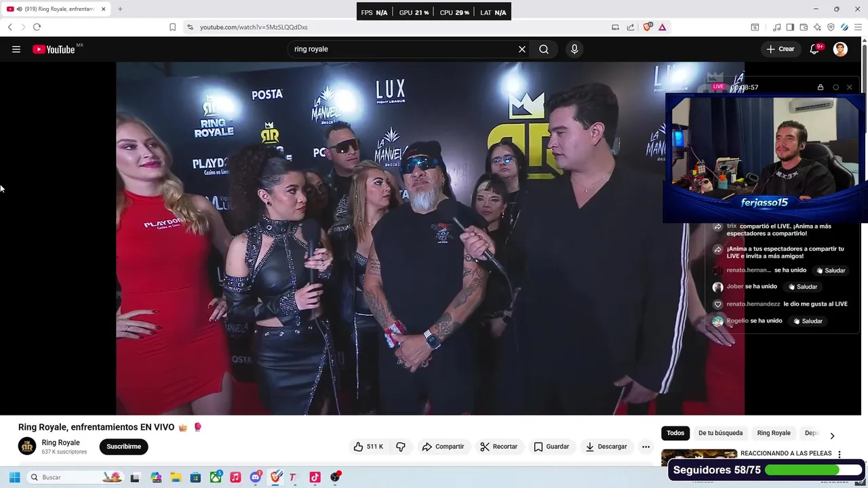
Task: Select the Ring Royale browser tab
Action: tap(56, 9)
